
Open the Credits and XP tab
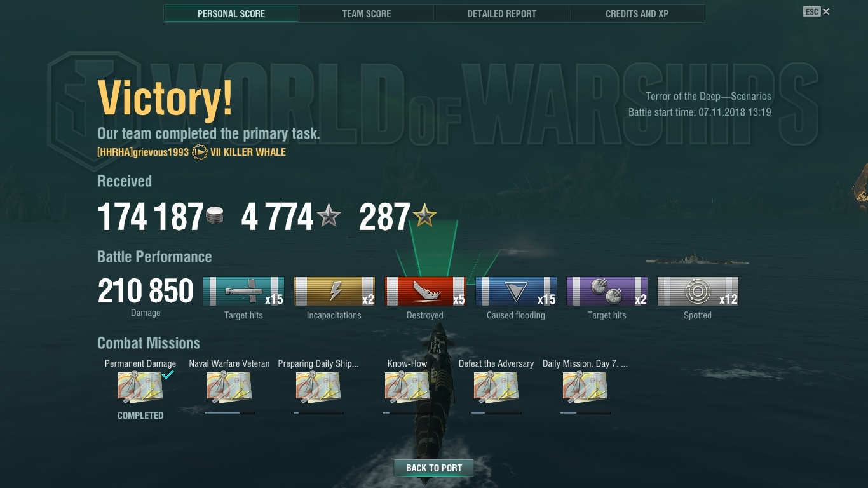pos(637,13)
